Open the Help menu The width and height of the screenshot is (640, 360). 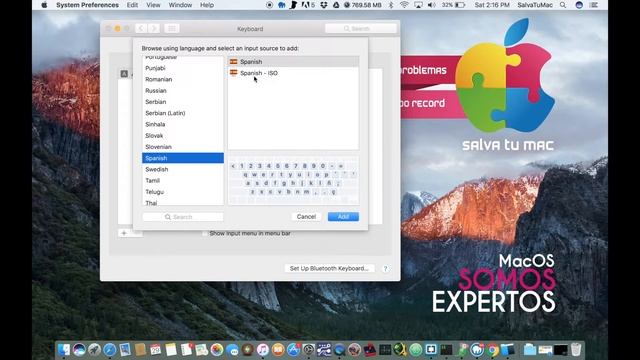pos(207,5)
